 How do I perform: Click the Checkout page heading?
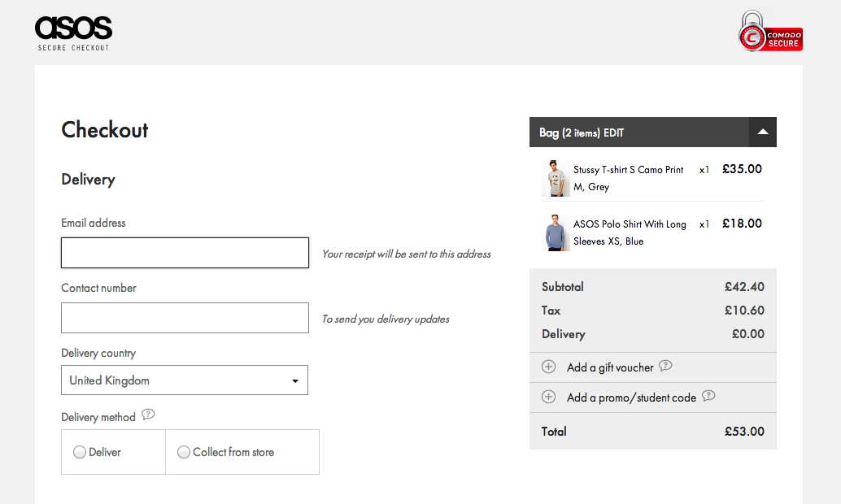105,130
